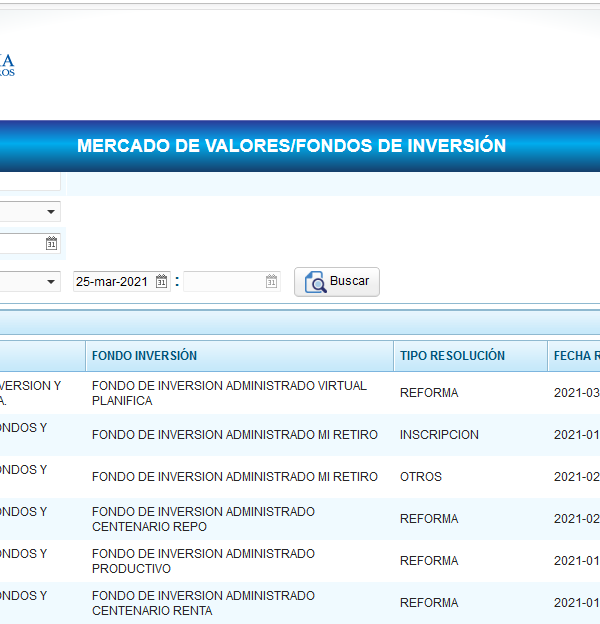Sort by the FONDO INVERSIÓN column header

click(x=144, y=356)
